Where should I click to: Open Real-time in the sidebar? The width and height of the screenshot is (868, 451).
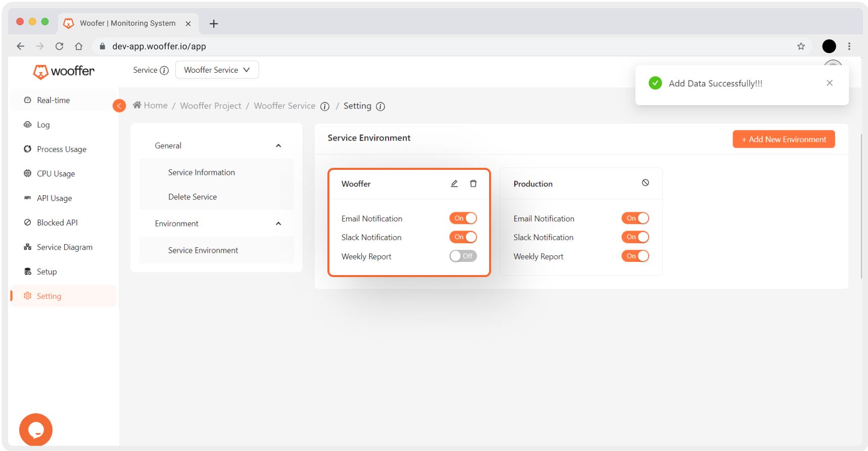point(64,100)
